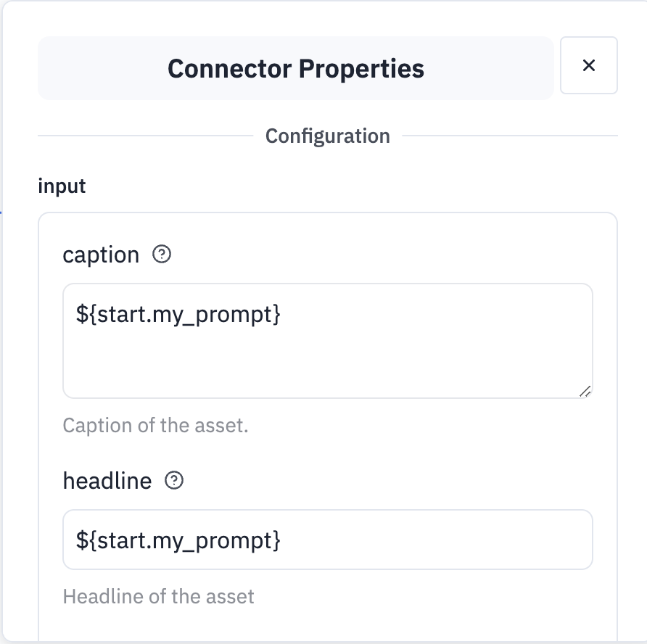The height and width of the screenshot is (644, 647).
Task: Click the divider line left of Configuration
Action: tap(145, 136)
